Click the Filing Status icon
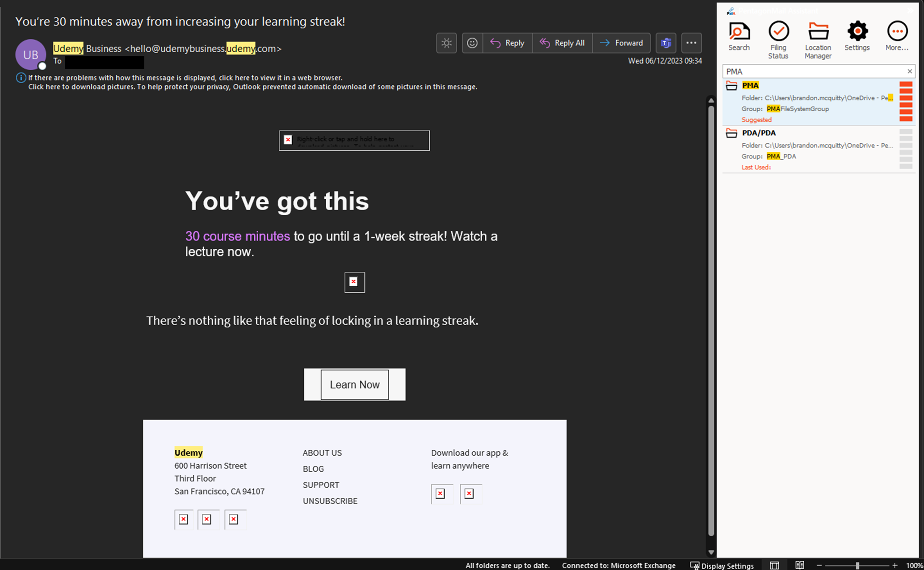924x570 pixels. (x=778, y=39)
